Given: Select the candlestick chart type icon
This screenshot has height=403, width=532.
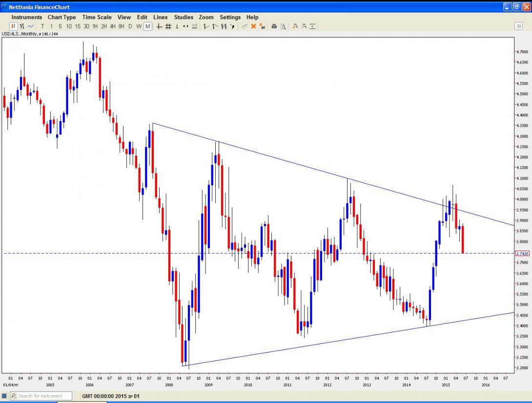Looking at the screenshot, I should (x=13, y=26).
